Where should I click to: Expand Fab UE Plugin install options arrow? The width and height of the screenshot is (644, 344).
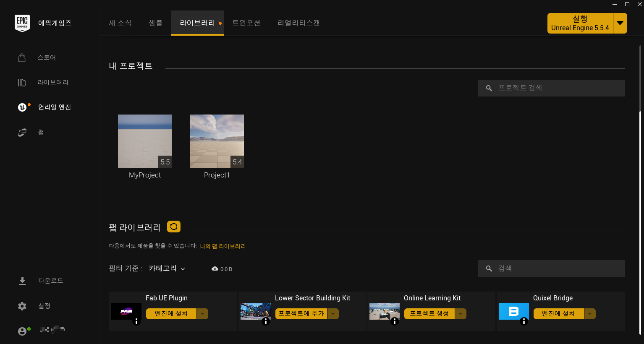coord(202,314)
